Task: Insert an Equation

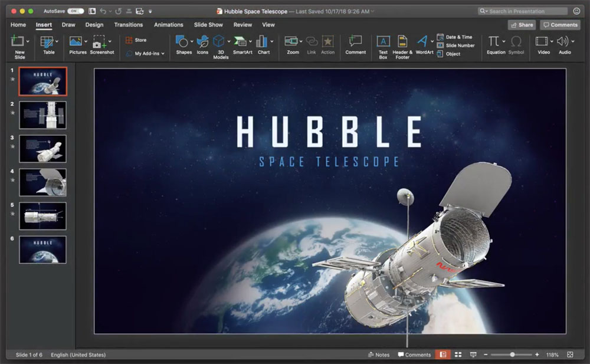Action: [x=494, y=42]
